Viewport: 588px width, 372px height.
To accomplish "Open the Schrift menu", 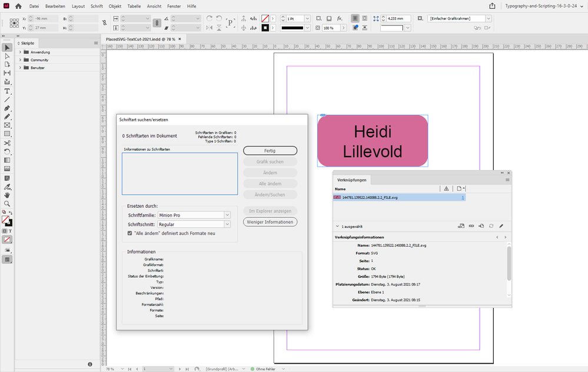I will tap(97, 6).
